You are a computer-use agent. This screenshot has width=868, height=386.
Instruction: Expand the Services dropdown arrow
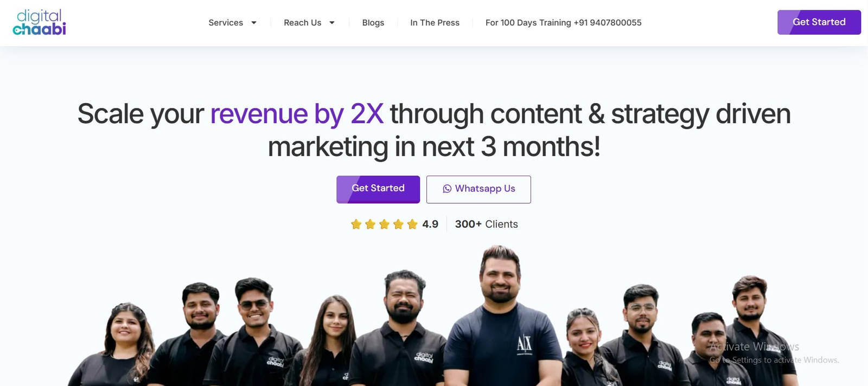(253, 23)
